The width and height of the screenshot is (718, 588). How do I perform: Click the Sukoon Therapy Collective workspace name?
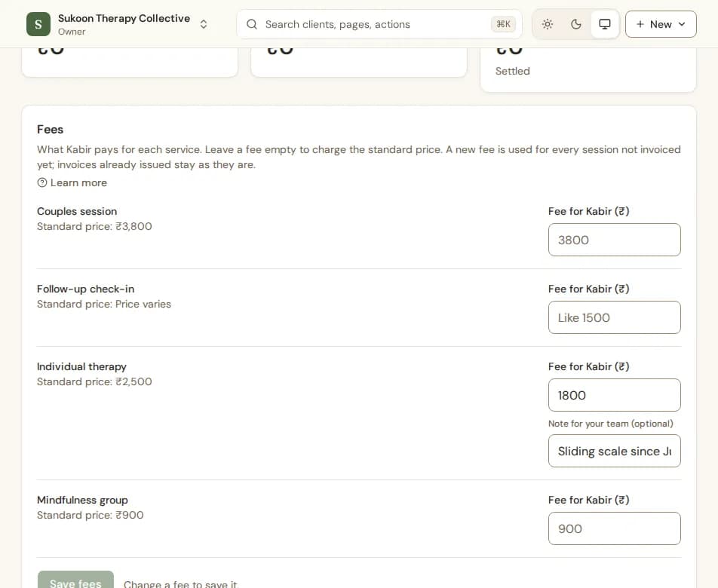pos(124,18)
